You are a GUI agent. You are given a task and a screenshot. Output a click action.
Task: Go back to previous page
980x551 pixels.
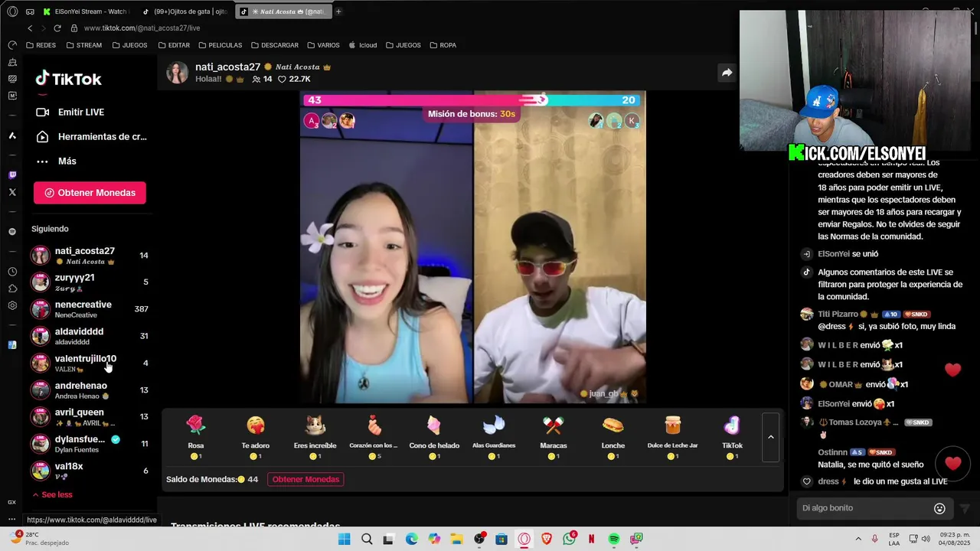tap(30, 28)
